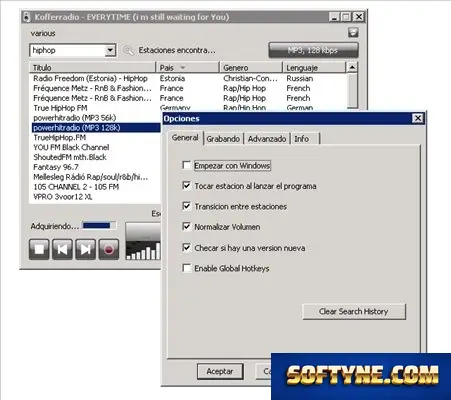Skip to the previous station
Screen dimensions: 451x400
pyautogui.click(x=62, y=249)
